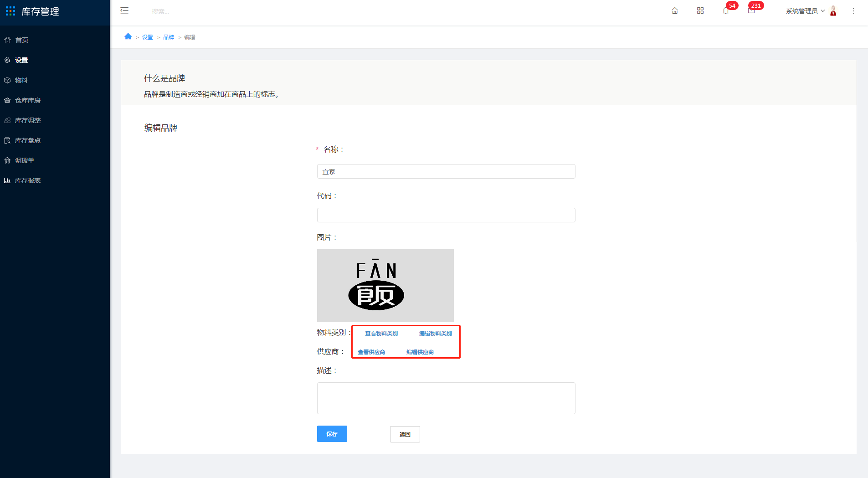Image resolution: width=868 pixels, height=478 pixels.
Task: Click the 编辑品牌 section heading
Action: 161,128
